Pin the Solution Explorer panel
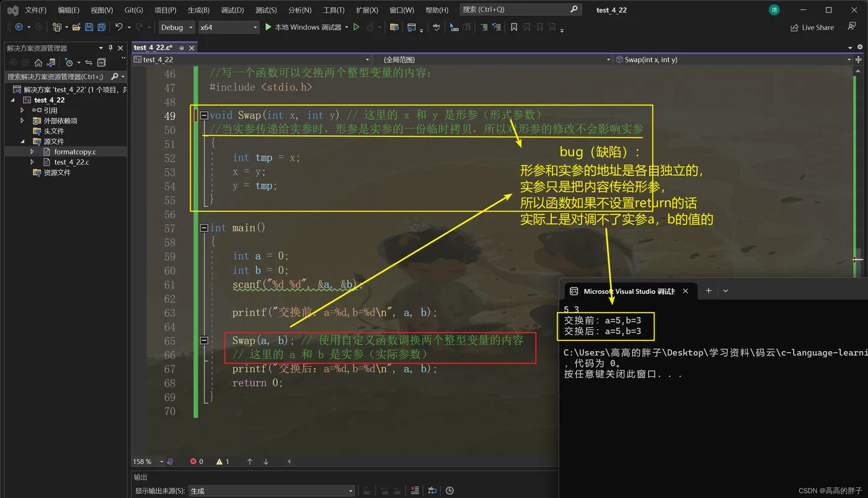 tap(111, 48)
